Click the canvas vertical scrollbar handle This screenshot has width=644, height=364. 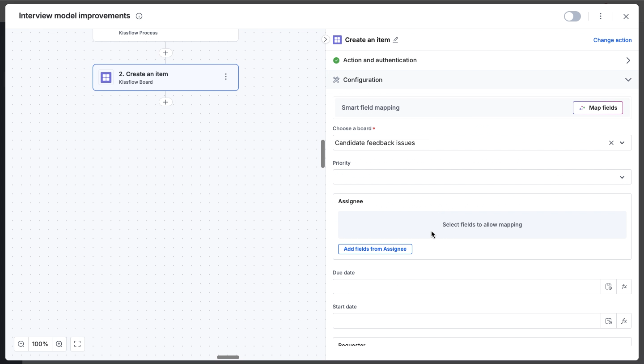coord(323,154)
